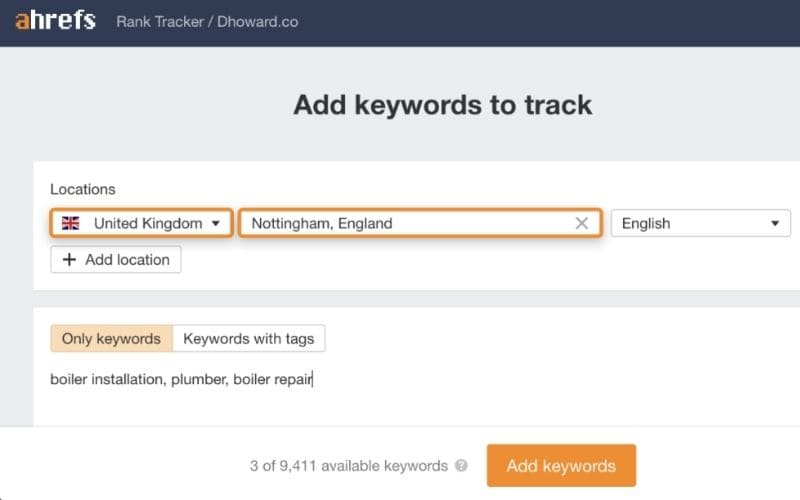Open Rank Tracker breadcrumb link
Image resolution: width=800 pixels, height=500 pixels.
click(160, 22)
